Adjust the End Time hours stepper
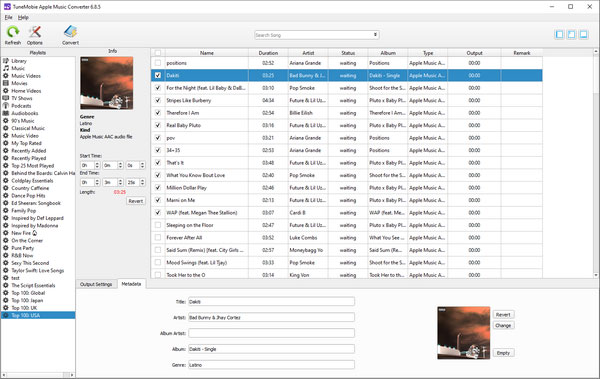This screenshot has width=600, height=379. [x=97, y=182]
